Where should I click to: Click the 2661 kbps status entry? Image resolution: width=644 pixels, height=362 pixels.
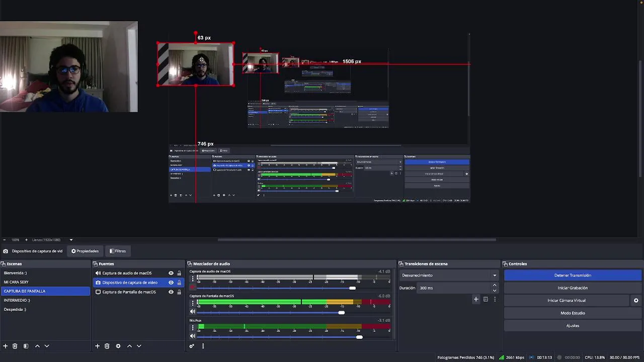(x=512, y=357)
